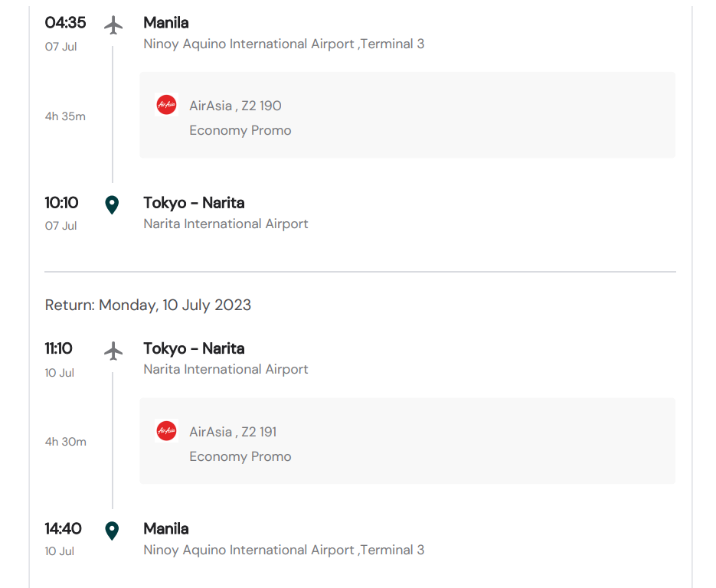The image size is (716, 588).
Task: Click the Economy Promo label under Z2 191
Action: [240, 456]
